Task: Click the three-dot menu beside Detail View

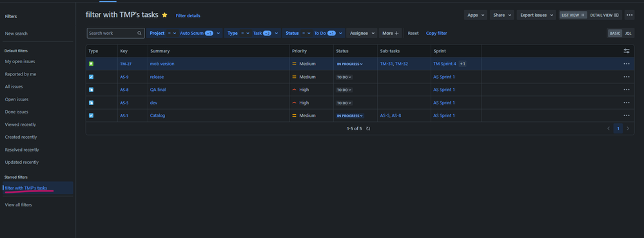Action: (630, 15)
